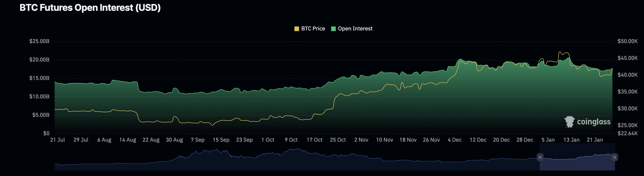Image resolution: width=644 pixels, height=176 pixels.
Task: Select the $22.64K right axis label
Action: coord(628,133)
